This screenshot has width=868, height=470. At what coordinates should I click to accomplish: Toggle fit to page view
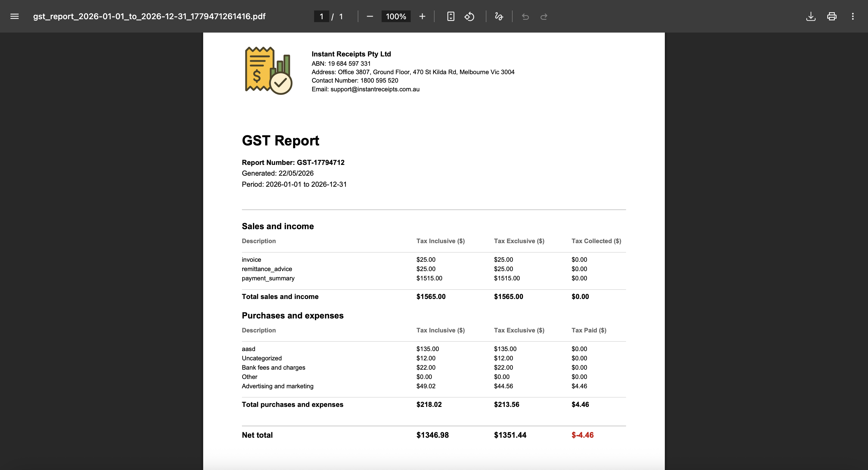pos(451,16)
